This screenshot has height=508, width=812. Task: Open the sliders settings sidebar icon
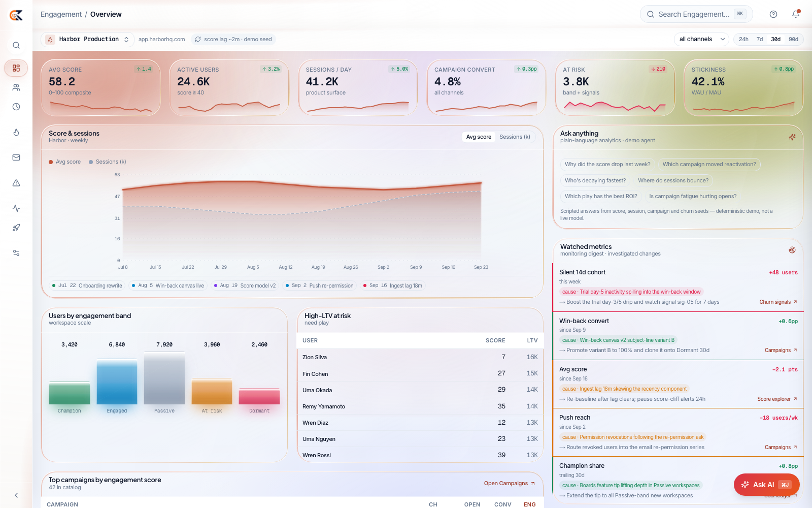point(16,253)
